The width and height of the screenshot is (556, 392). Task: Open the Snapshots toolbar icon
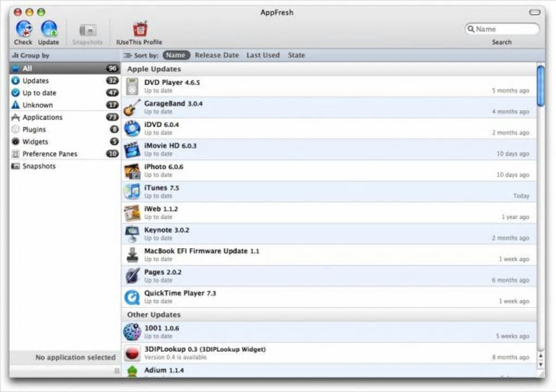click(x=88, y=30)
